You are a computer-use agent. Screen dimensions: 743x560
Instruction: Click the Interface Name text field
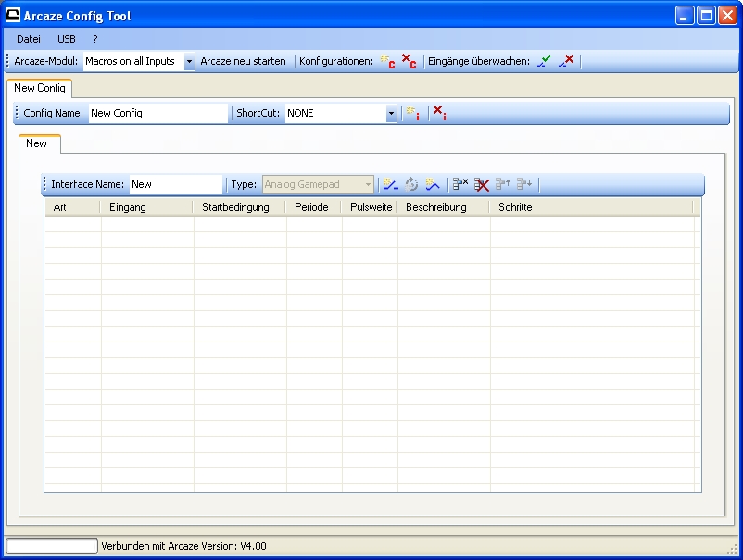coord(176,184)
